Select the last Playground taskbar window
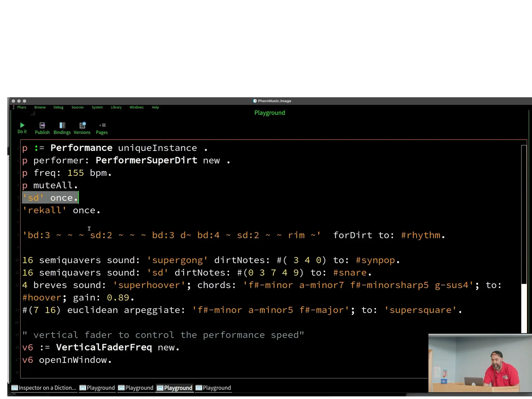The height and width of the screenshot is (399, 532). (214, 388)
